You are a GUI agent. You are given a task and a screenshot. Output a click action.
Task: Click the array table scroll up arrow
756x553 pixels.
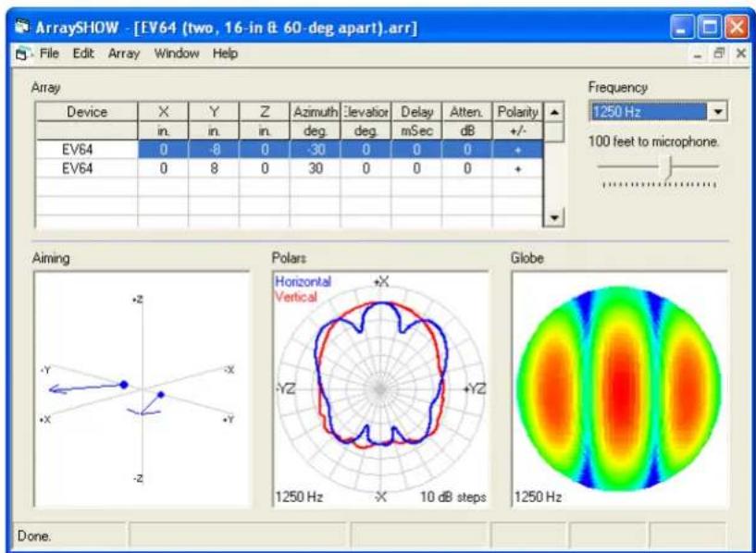tap(554, 112)
